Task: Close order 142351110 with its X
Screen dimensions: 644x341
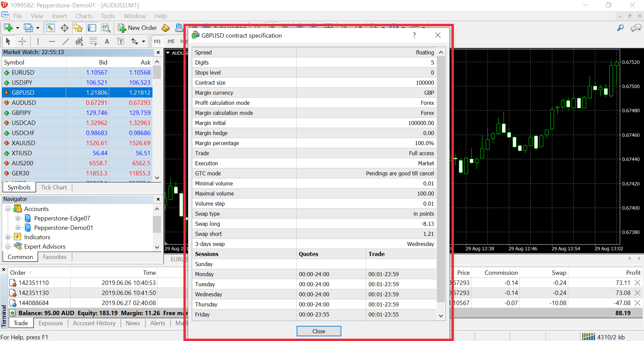Action: 637,283
